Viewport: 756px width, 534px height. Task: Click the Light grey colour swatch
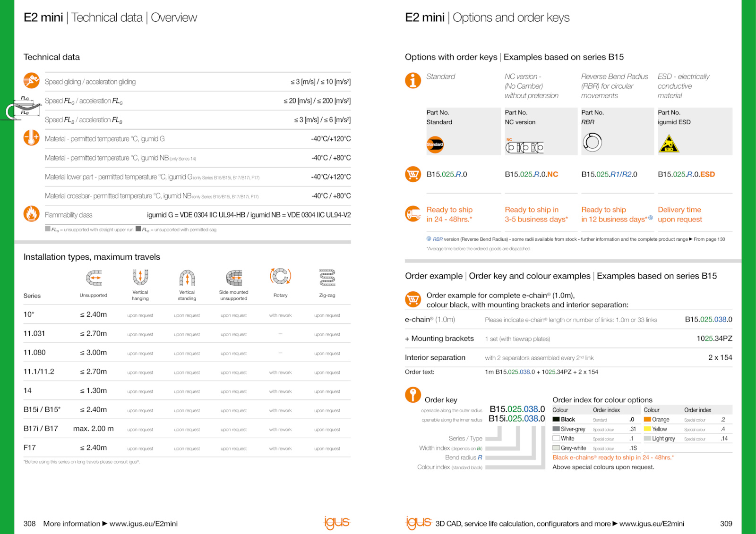[647, 439]
